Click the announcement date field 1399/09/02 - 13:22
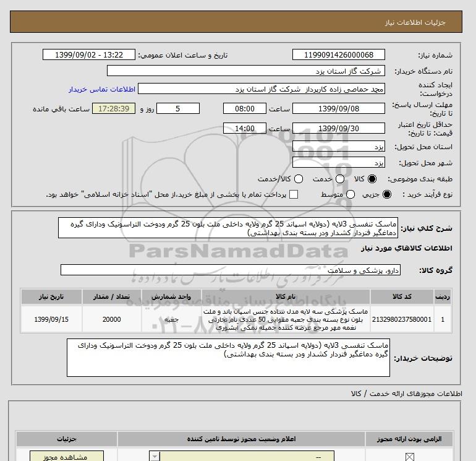Screen dimensions: 476x461 click(88, 54)
